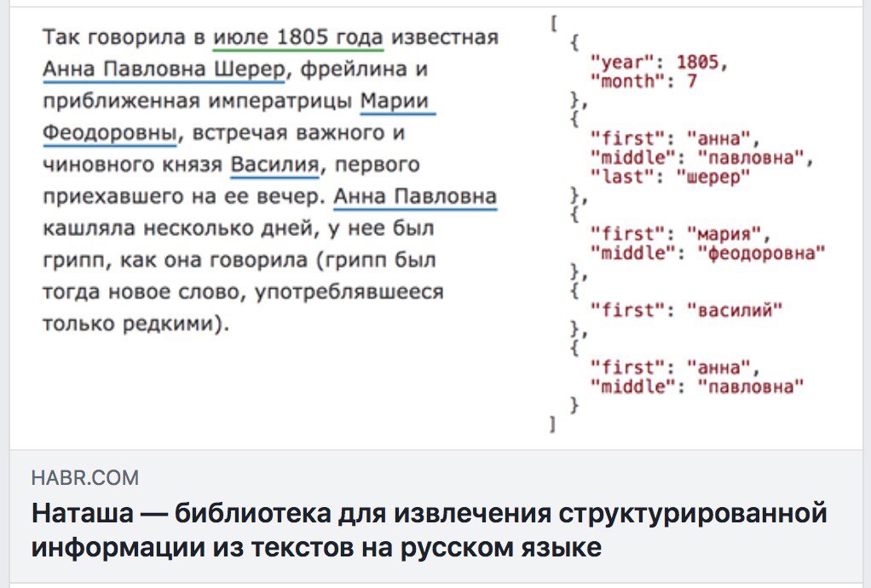The image size is (871, 588).
Task: Open the link preview image thumbnail
Action: click(436, 228)
